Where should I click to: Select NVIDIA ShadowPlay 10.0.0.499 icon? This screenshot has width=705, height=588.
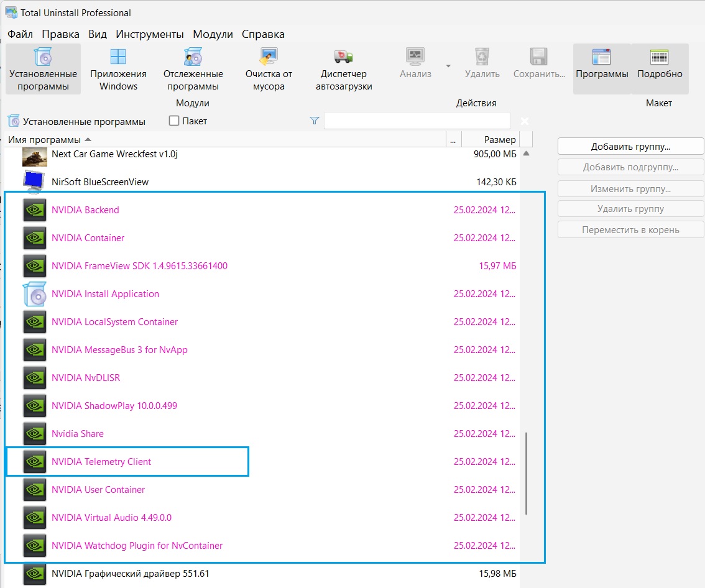(35, 405)
